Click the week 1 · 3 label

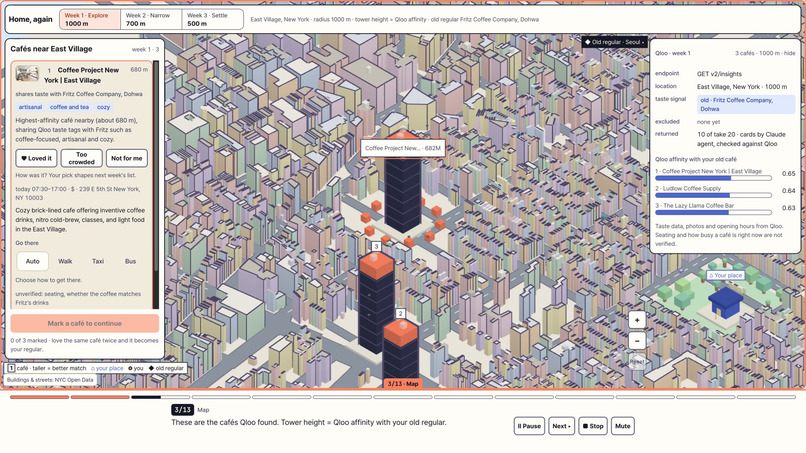tap(145, 49)
